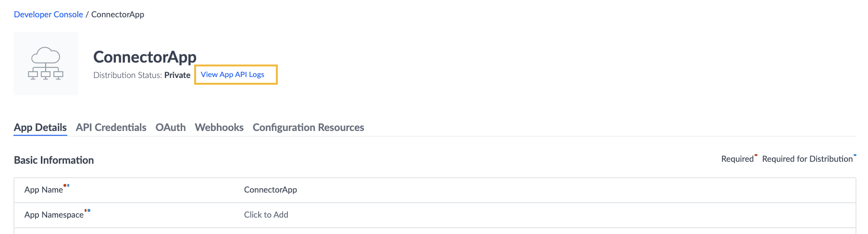This screenshot has height=234, width=868.
Task: Click the Private distribution status text
Action: pyautogui.click(x=177, y=75)
